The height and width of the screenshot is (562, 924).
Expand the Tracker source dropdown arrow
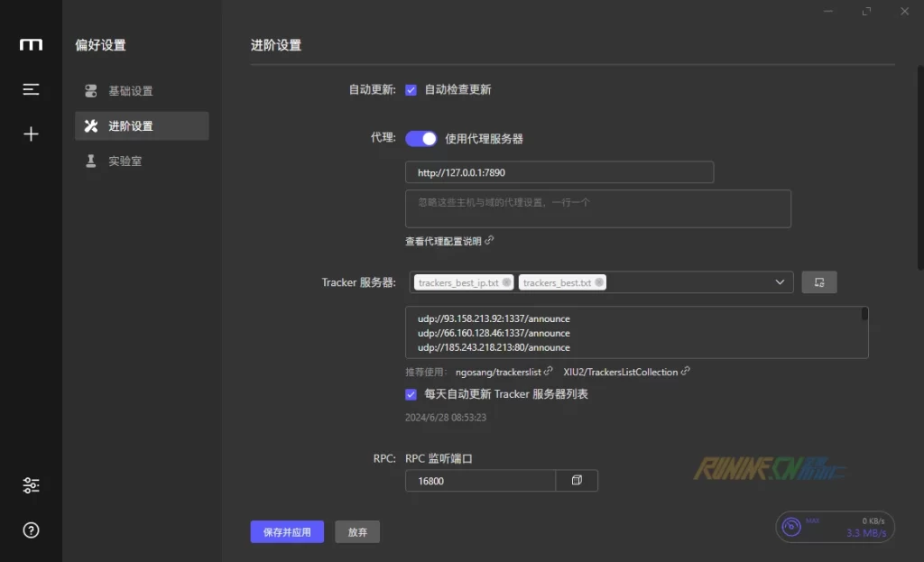[x=781, y=282]
